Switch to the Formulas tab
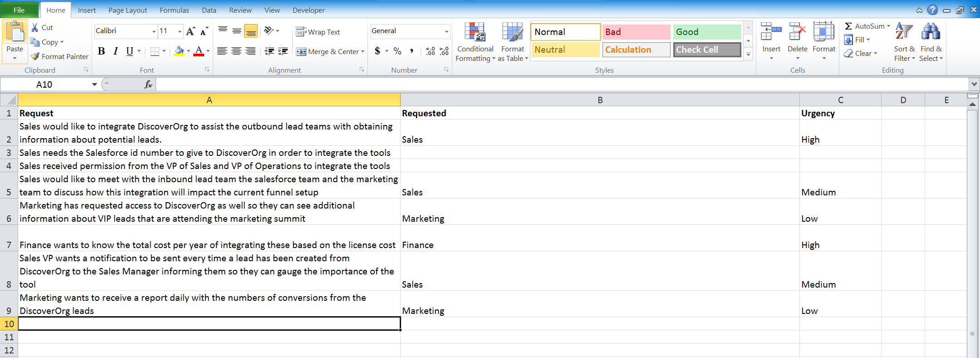980x358 pixels. (174, 10)
